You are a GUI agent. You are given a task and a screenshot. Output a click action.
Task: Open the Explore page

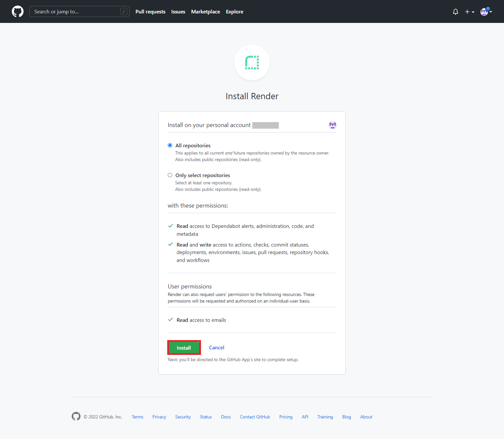pos(234,12)
